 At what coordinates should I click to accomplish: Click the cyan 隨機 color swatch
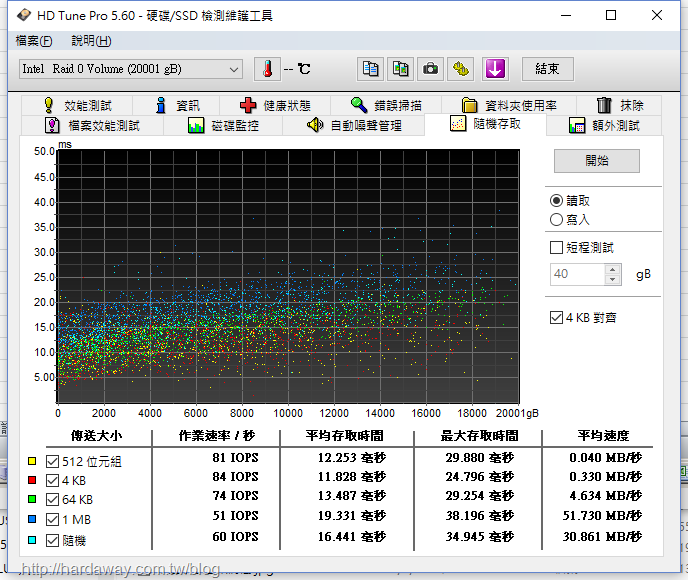[32, 540]
